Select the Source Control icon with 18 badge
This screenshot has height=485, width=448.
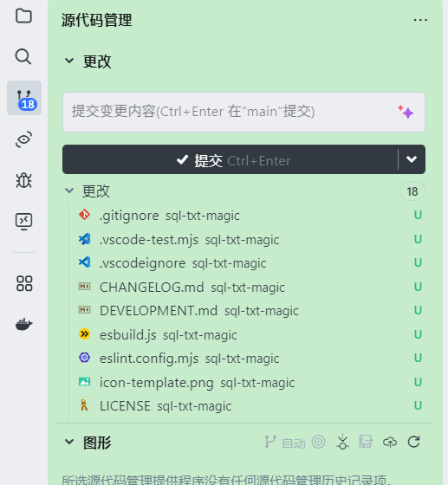24,98
